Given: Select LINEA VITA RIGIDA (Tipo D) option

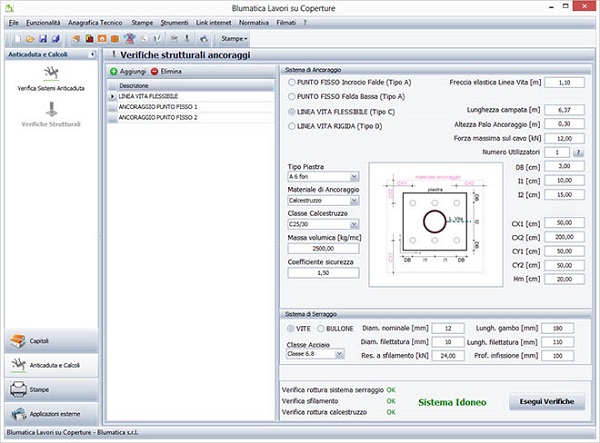Looking at the screenshot, I should tap(292, 127).
